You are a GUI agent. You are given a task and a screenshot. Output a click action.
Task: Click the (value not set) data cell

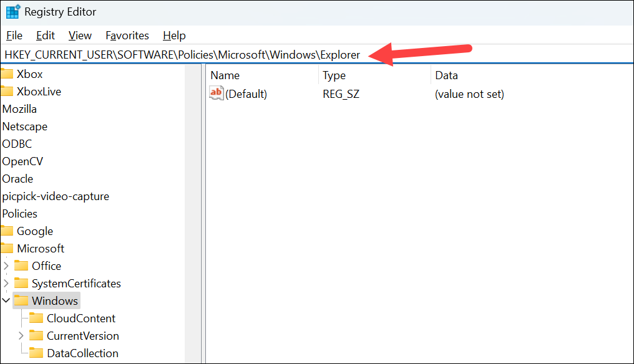(469, 94)
